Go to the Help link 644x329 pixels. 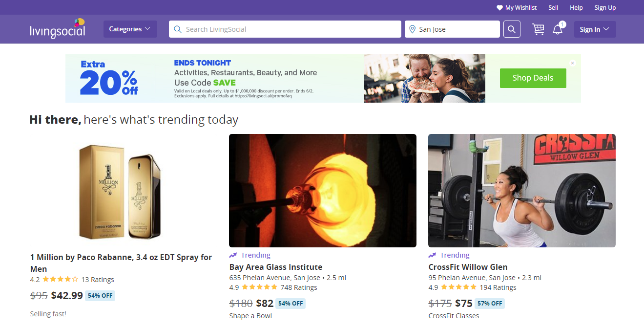[x=576, y=8]
